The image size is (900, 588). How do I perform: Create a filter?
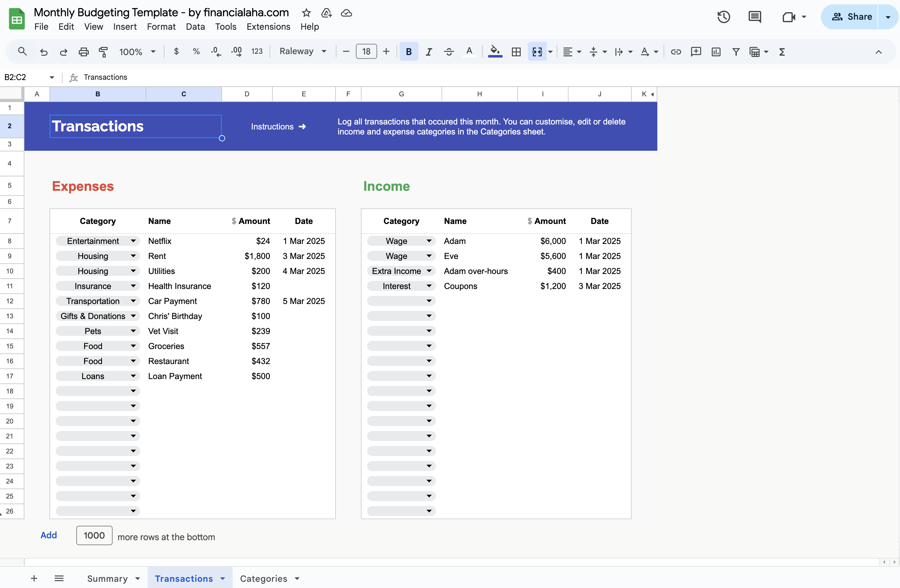pyautogui.click(x=736, y=51)
